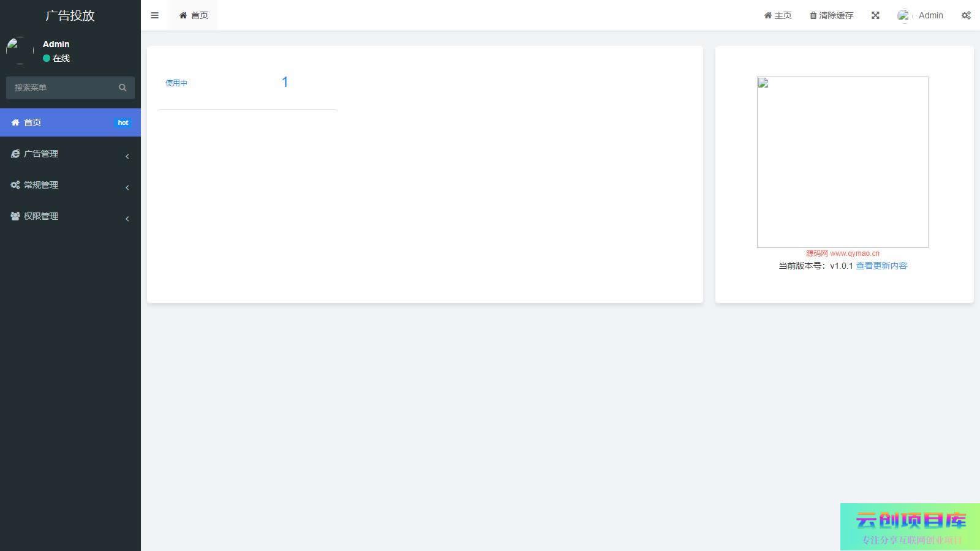Switch to the 首页 tab in top bar
980x551 pixels.
(193, 15)
